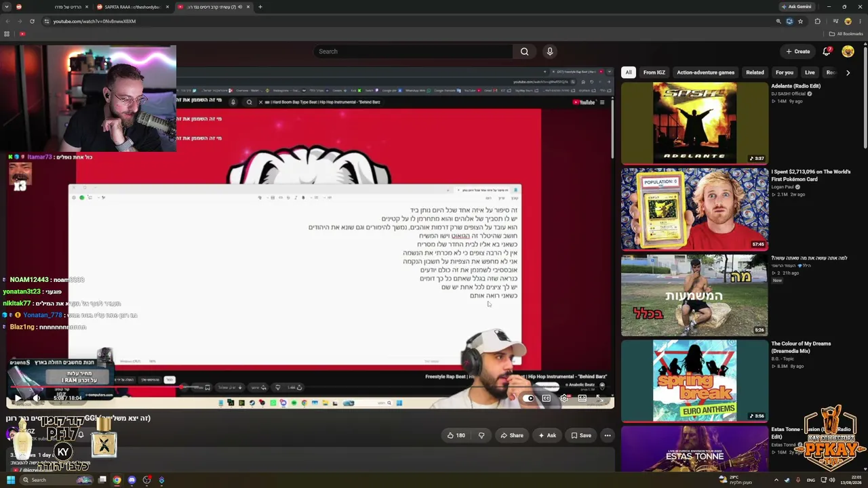868x488 pixels.
Task: Open Chrome from the taskbar
Action: click(x=117, y=480)
